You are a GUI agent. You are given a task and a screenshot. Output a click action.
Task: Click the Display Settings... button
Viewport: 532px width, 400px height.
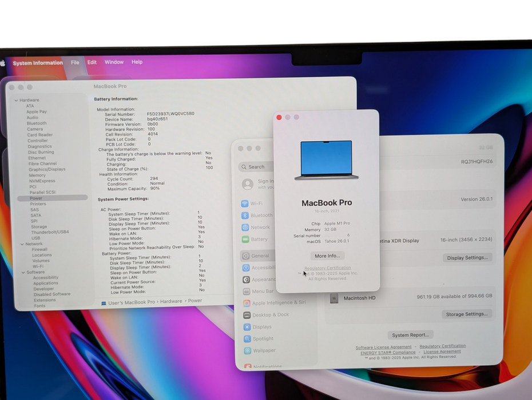pyautogui.click(x=467, y=258)
